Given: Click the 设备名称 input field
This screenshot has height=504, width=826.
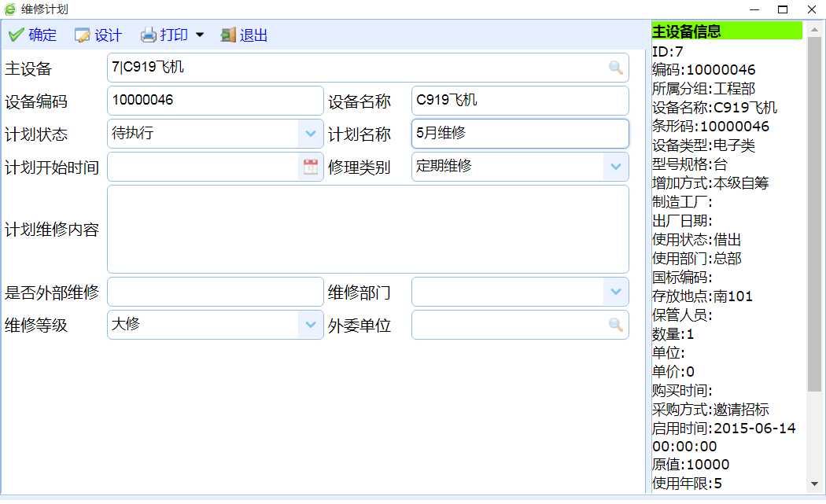Looking at the screenshot, I should coord(520,101).
